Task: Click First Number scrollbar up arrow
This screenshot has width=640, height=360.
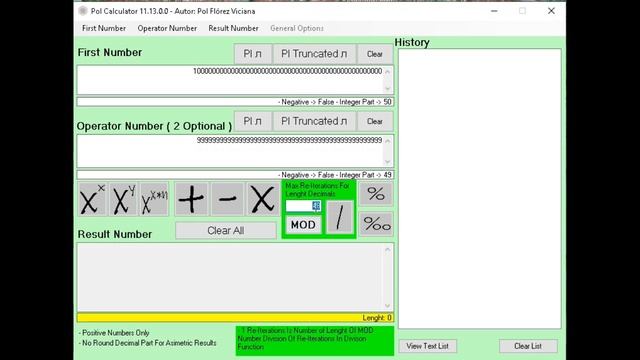Action: [388, 71]
